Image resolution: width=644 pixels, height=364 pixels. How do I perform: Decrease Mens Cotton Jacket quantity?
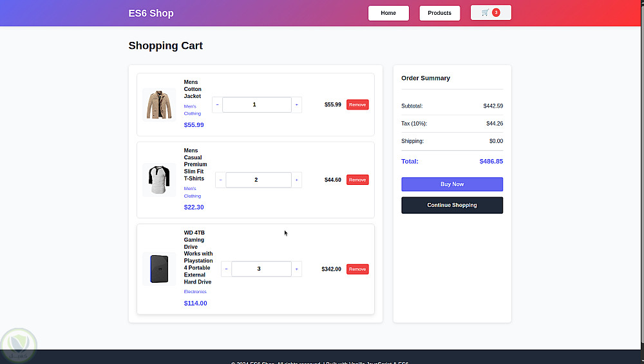point(218,104)
